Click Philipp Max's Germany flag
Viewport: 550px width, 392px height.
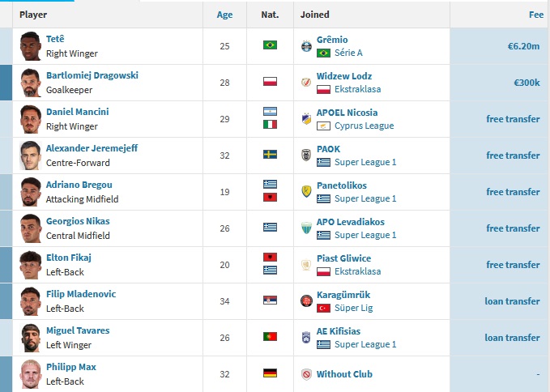pyautogui.click(x=270, y=373)
